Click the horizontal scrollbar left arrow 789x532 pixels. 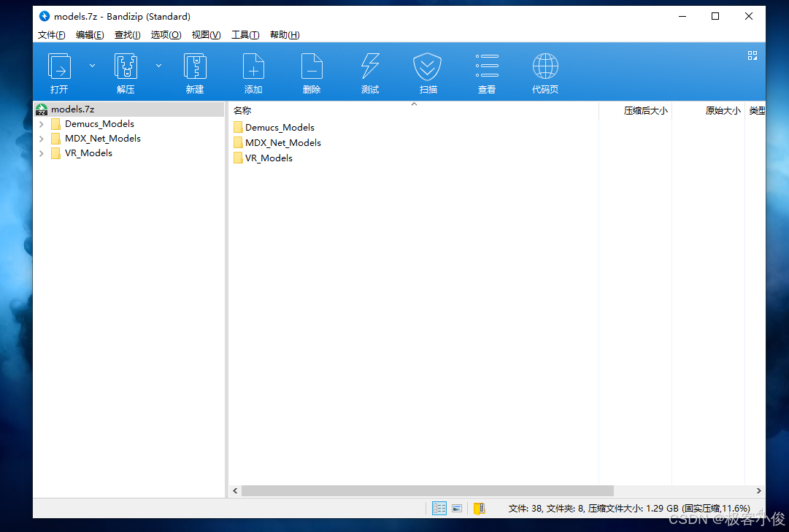[235, 490]
